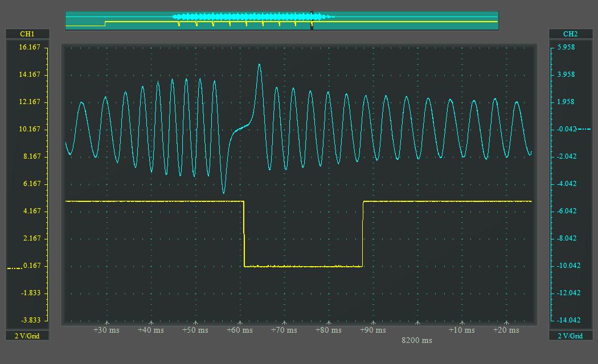Open the CH2 2 V/Grid scale selector
The image size is (598, 364).
[x=570, y=336]
